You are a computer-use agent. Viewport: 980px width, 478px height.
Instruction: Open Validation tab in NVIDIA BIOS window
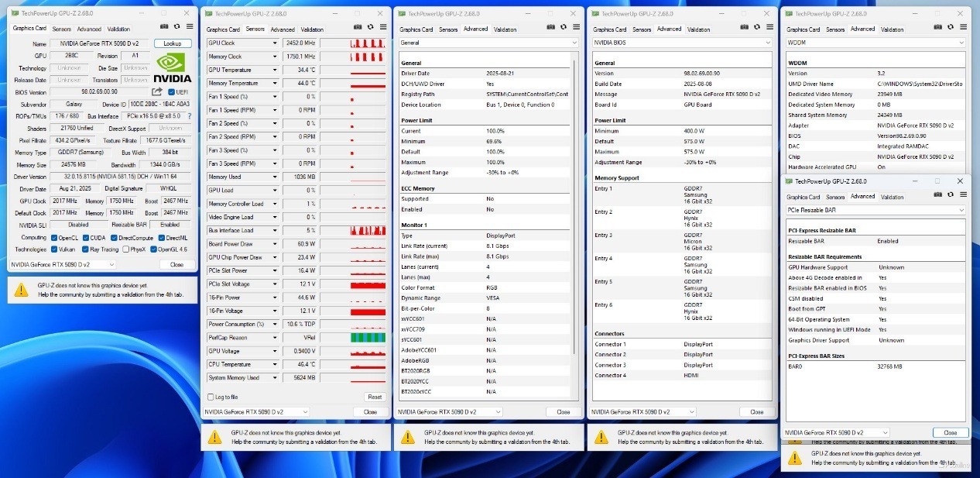click(699, 29)
